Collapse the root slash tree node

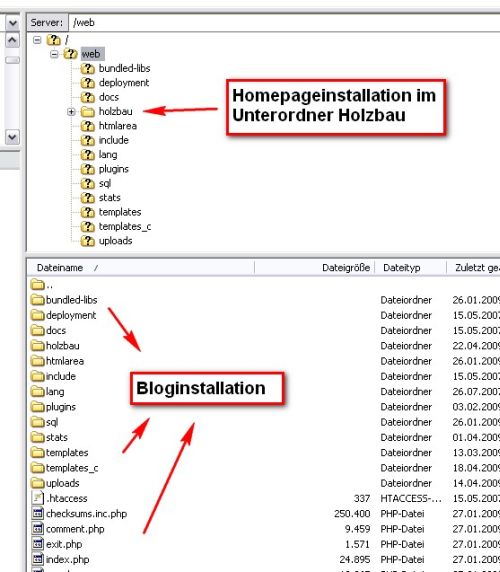point(37,40)
